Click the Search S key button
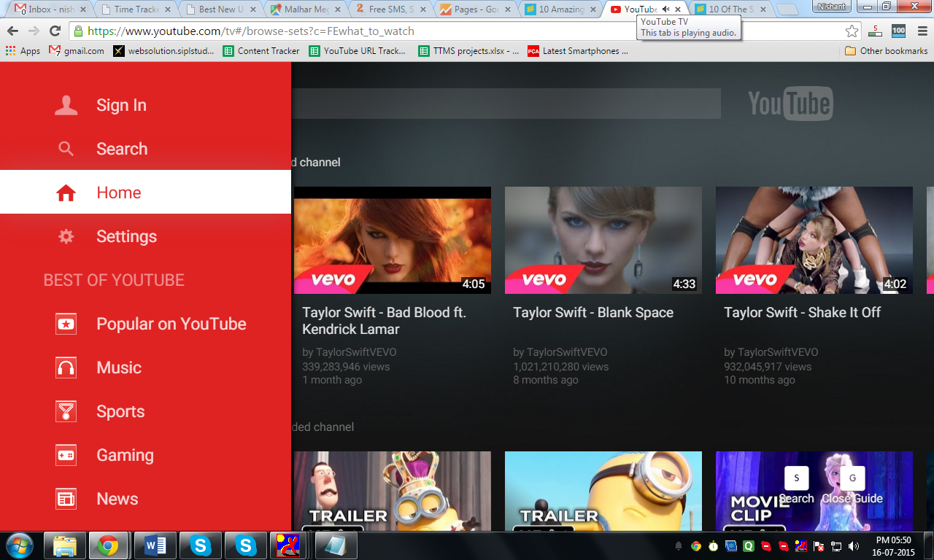 [796, 478]
